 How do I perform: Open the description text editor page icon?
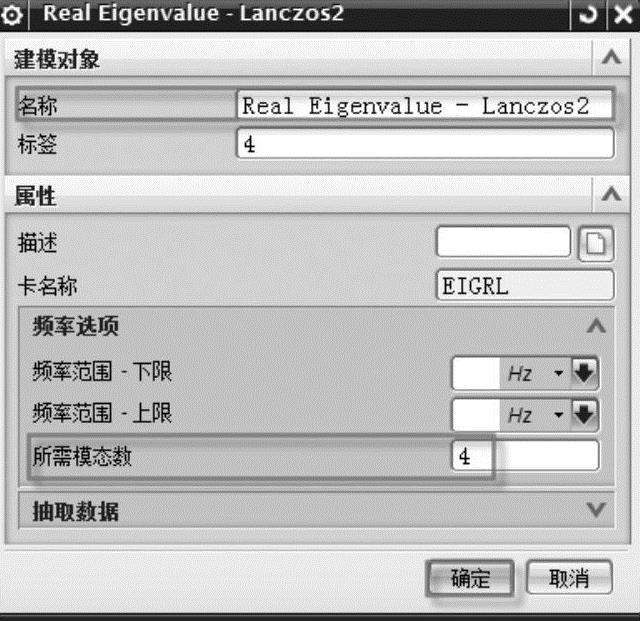click(596, 244)
